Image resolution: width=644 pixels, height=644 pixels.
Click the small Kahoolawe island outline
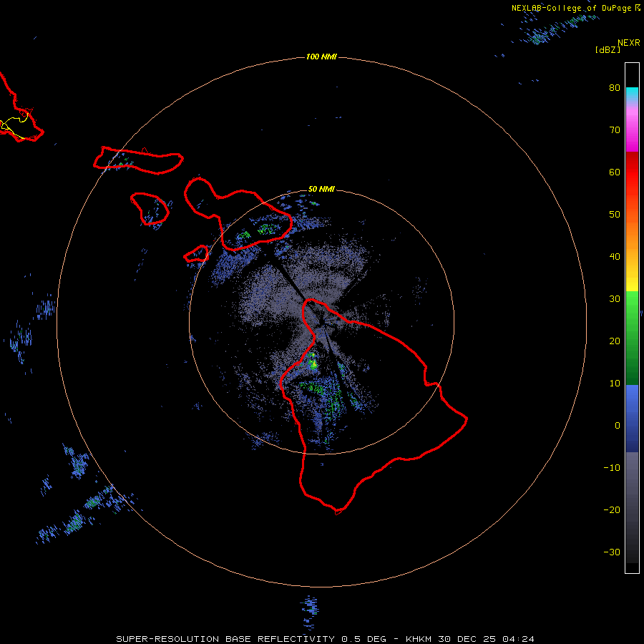pos(196,254)
